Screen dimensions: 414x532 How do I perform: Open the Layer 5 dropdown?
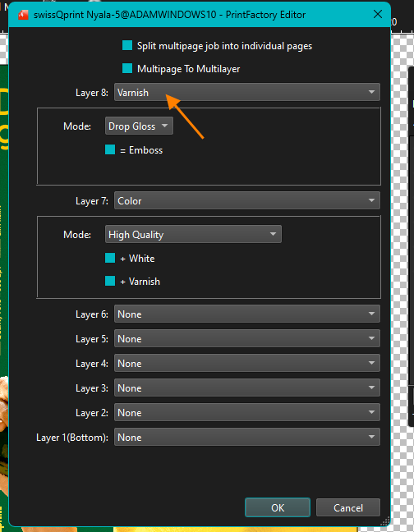247,338
